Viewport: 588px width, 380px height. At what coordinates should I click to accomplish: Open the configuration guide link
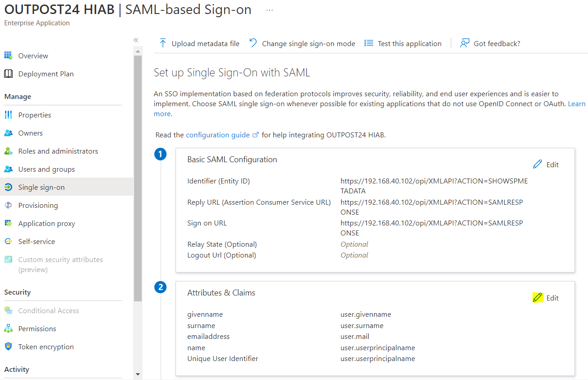click(218, 135)
